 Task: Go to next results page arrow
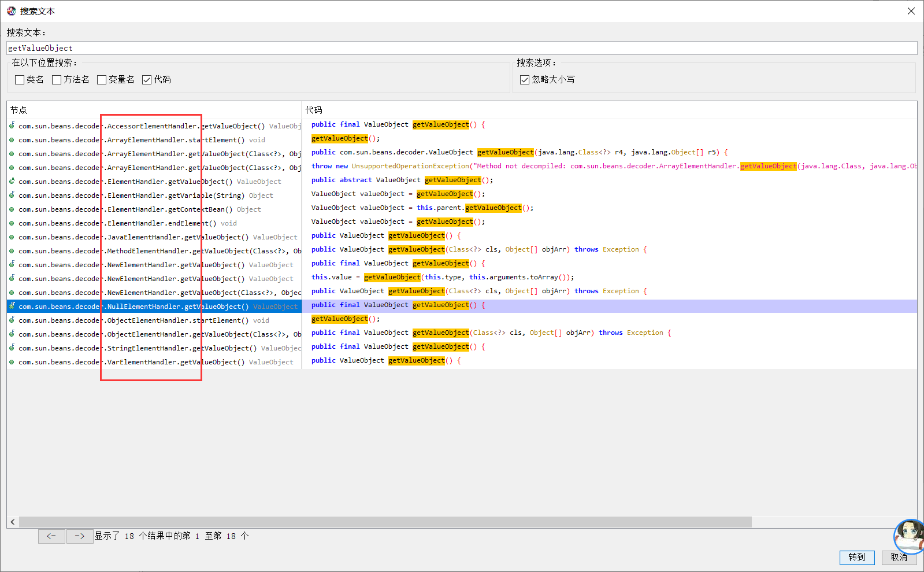point(80,536)
